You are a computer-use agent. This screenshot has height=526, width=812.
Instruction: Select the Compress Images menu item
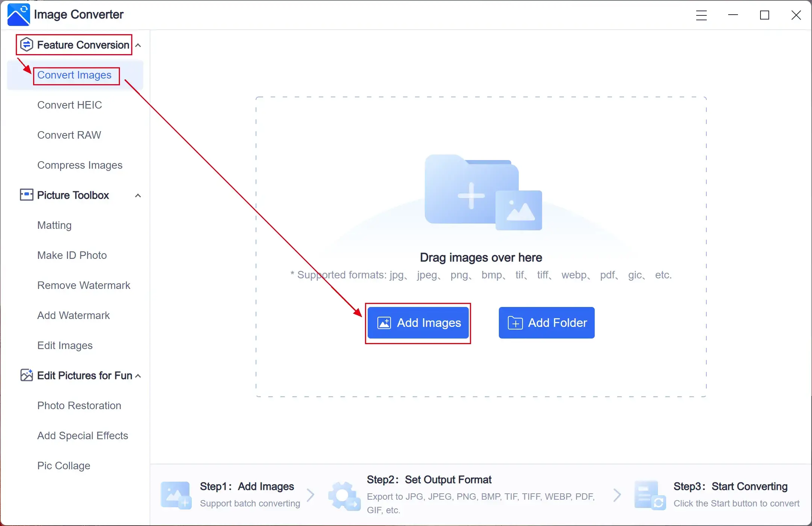click(x=80, y=165)
